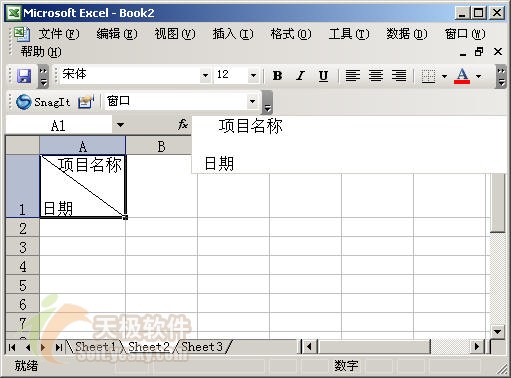
Task: Go to previous sheet tab arrow
Action: pyautogui.click(x=28, y=347)
